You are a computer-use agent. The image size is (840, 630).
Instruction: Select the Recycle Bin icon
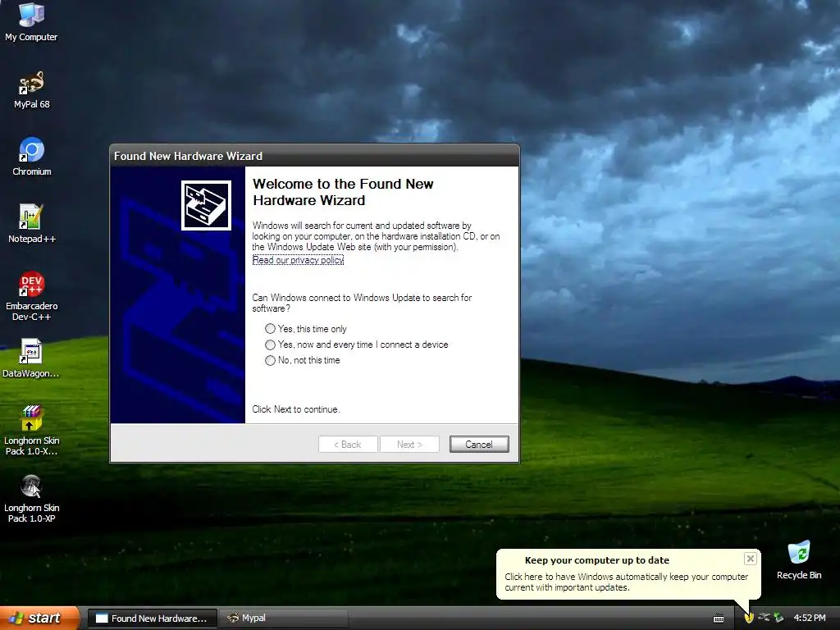pyautogui.click(x=799, y=560)
